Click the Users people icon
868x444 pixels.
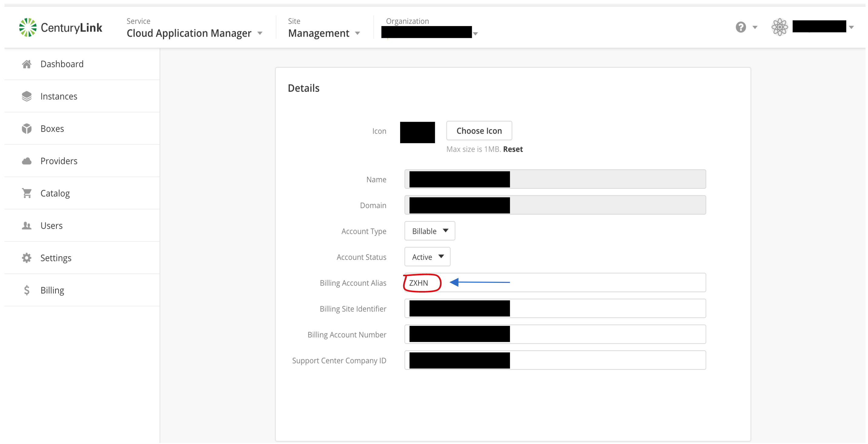click(x=27, y=225)
